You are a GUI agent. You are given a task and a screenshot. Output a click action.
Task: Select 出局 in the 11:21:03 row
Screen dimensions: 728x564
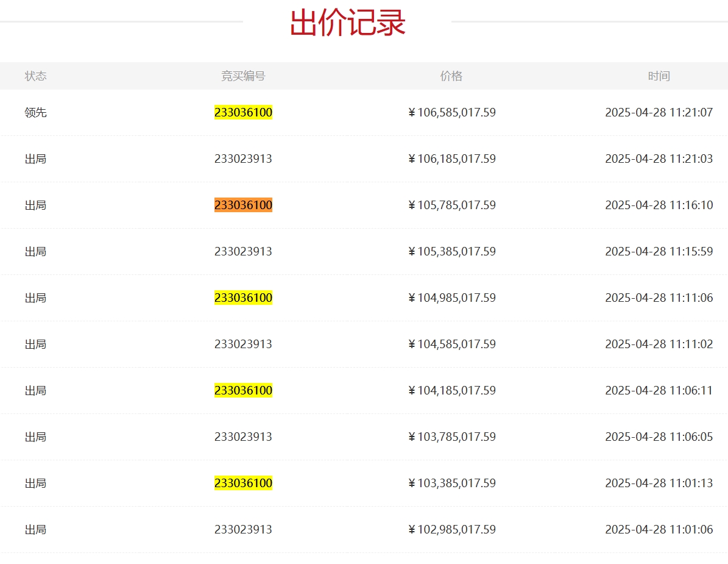click(x=36, y=159)
